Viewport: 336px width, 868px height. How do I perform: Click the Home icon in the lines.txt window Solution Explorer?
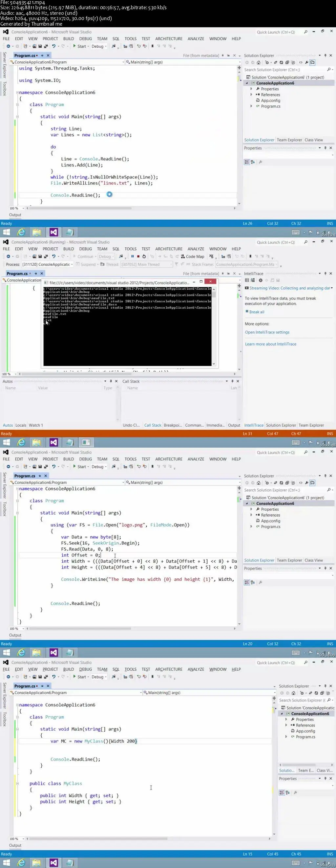click(259, 62)
